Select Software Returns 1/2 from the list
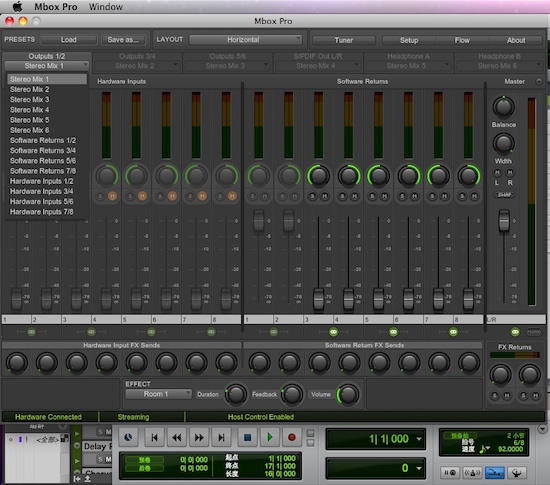The height and width of the screenshot is (485, 550). [43, 140]
